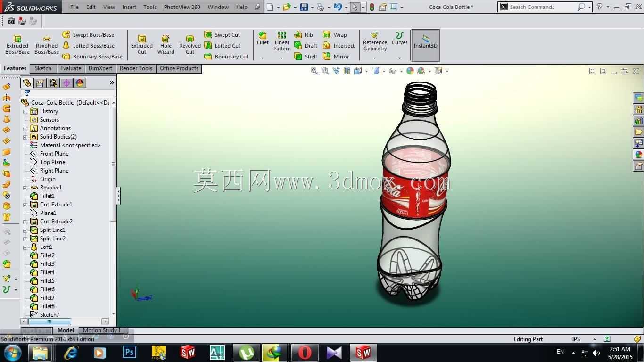644x362 pixels.
Task: Switch to the Office Products tab
Action: tap(179, 69)
